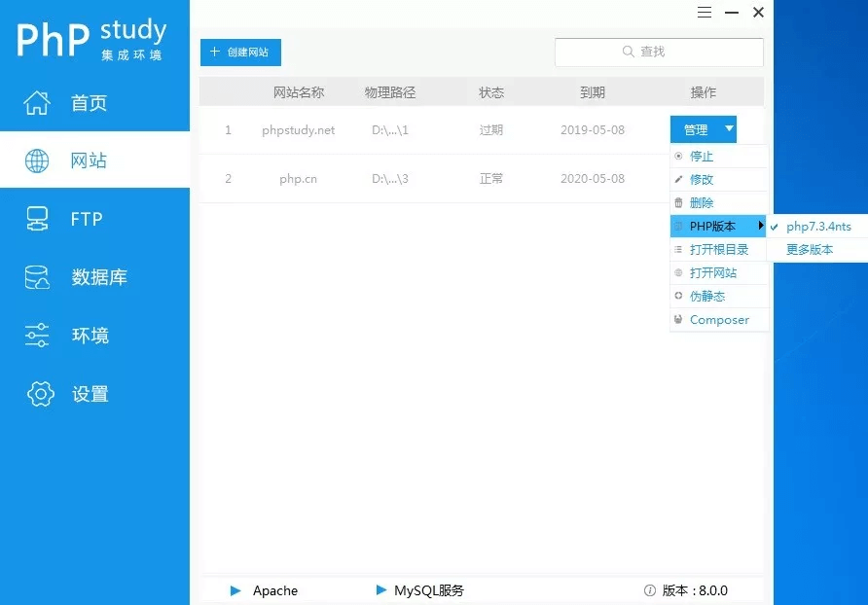
Task: Click the info icon beside 版本:8.0.0
Action: pos(648,589)
